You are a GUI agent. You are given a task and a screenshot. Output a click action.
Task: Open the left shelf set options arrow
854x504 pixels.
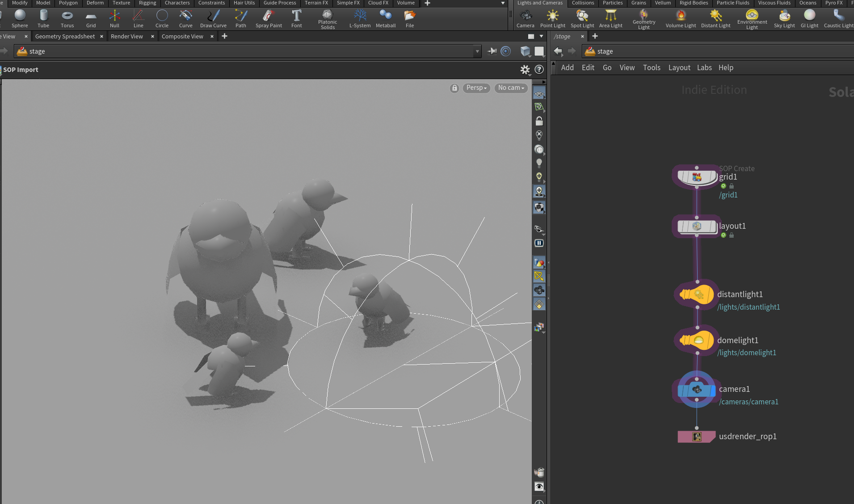(x=503, y=3)
